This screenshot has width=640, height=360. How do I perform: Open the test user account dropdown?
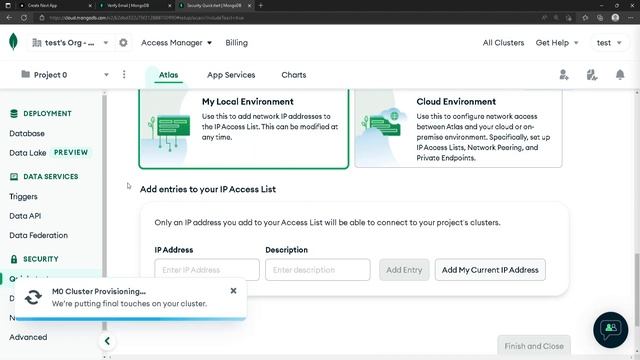(609, 42)
